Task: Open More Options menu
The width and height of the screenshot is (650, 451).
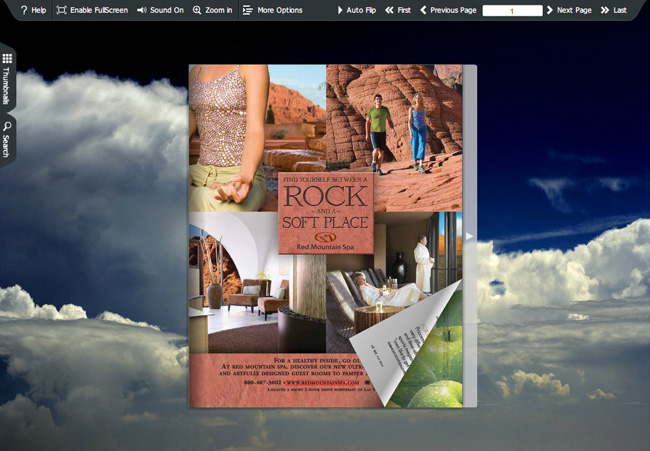Action: pyautogui.click(x=272, y=10)
